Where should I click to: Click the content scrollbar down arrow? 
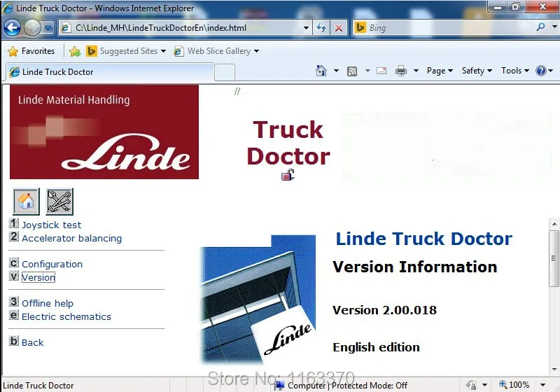point(554,369)
